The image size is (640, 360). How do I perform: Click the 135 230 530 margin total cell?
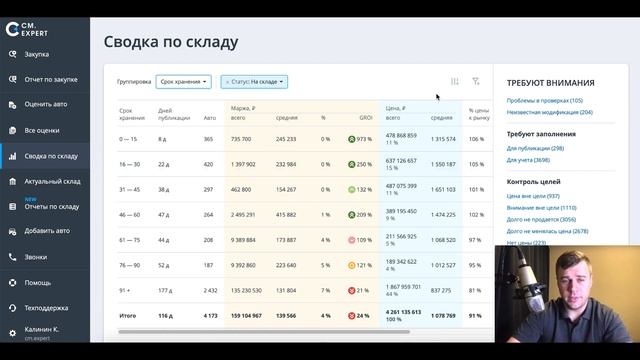(x=246, y=291)
